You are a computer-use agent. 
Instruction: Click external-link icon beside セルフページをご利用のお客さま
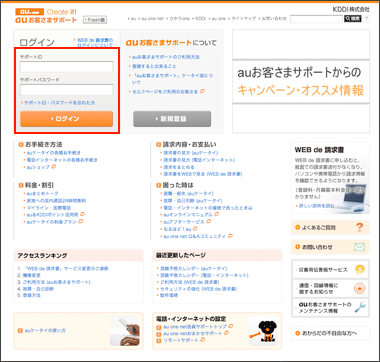click(202, 91)
